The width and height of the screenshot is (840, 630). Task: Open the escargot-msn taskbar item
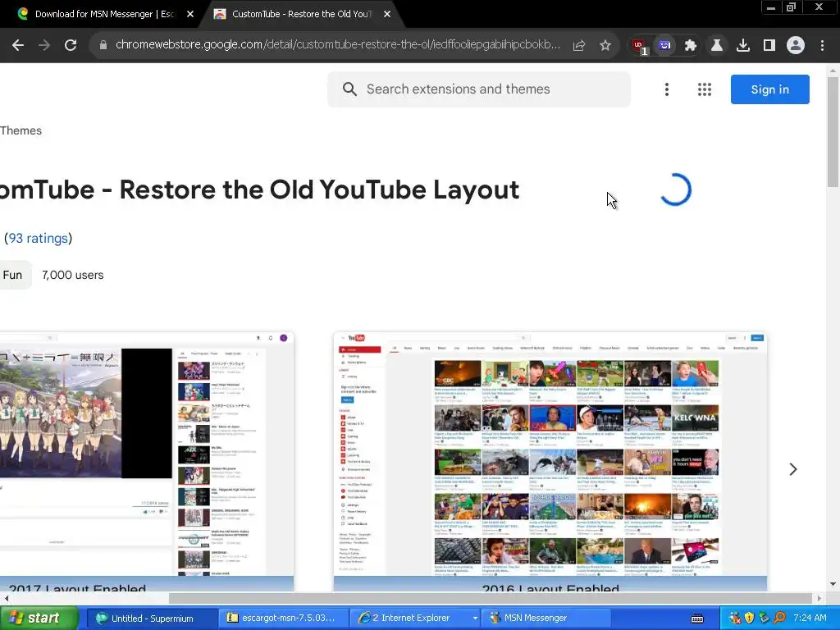[283, 619]
